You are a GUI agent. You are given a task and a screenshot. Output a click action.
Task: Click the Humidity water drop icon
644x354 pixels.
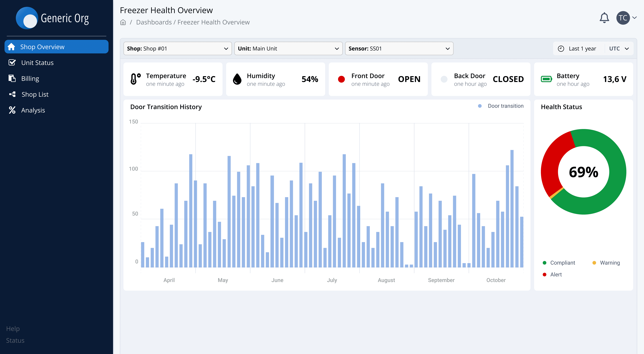pos(237,79)
